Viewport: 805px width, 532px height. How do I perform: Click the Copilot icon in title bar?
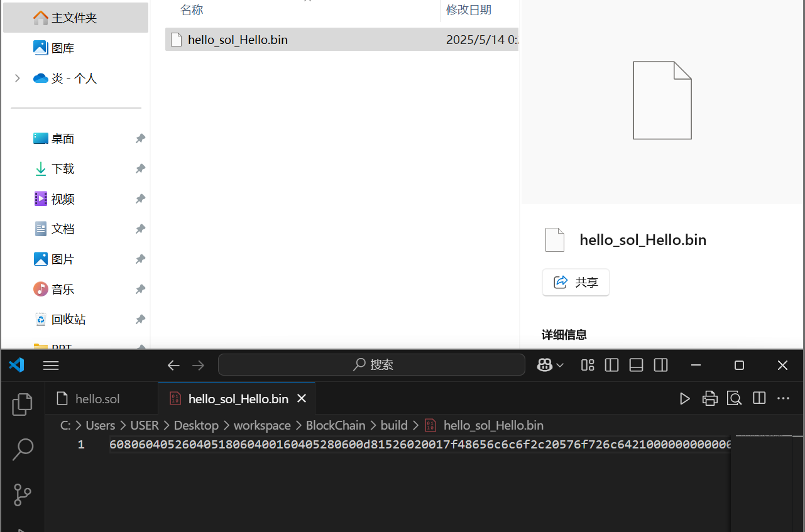coord(544,365)
